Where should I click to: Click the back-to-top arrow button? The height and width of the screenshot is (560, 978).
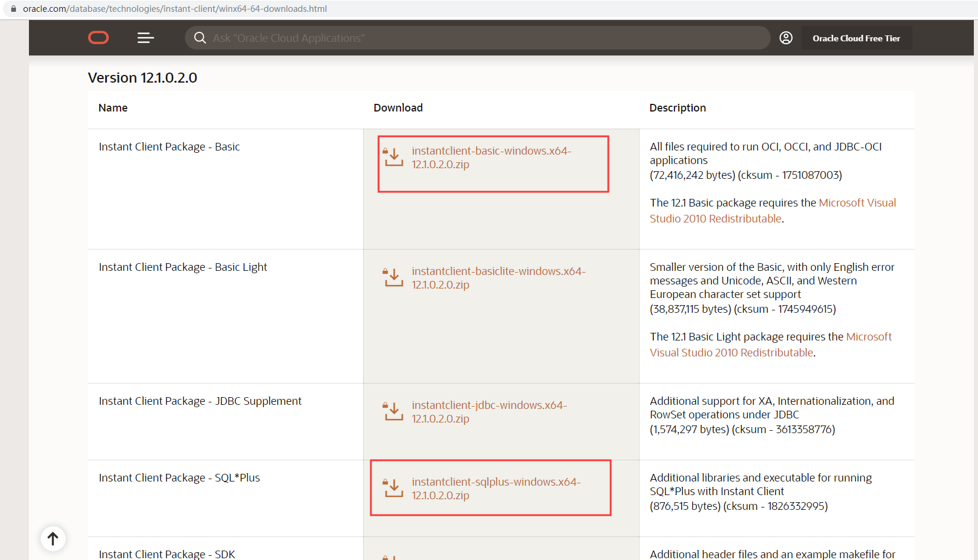(x=53, y=538)
